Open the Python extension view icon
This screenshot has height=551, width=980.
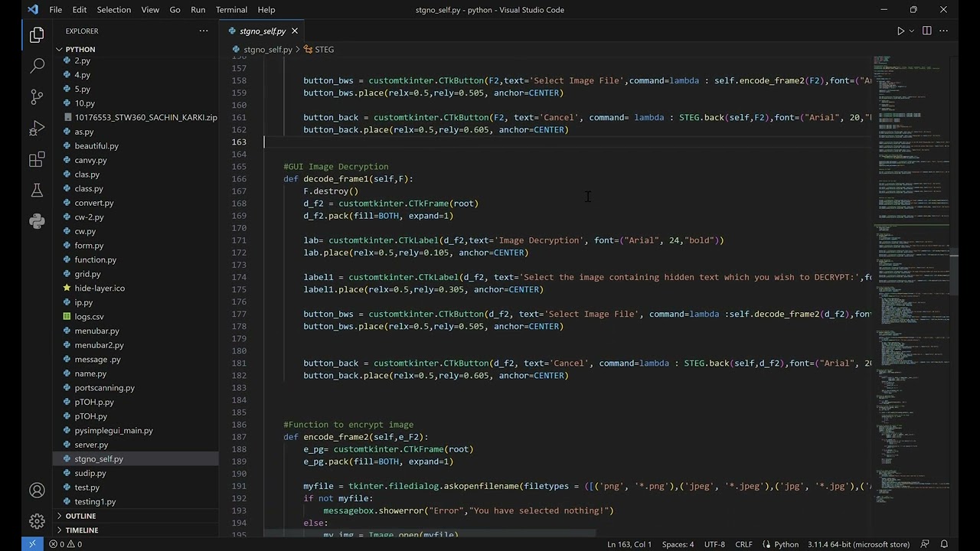[37, 220]
